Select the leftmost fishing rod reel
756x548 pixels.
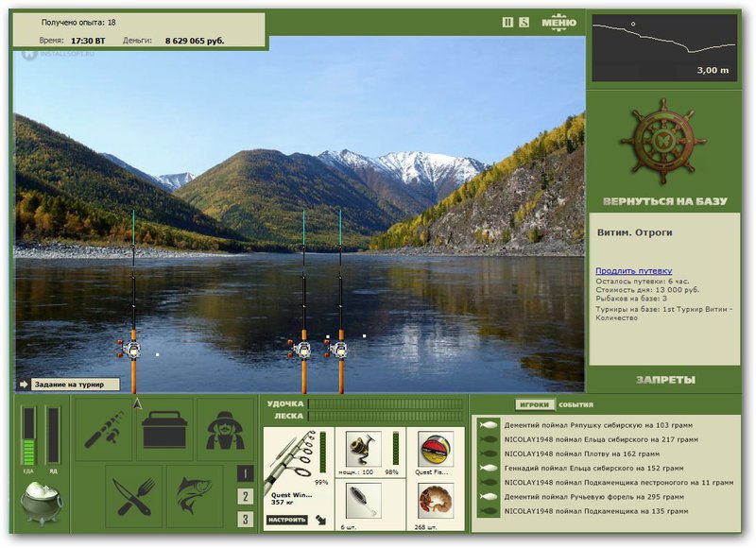click(129, 349)
